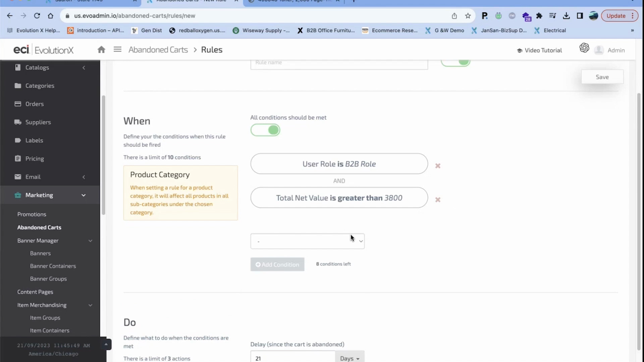This screenshot has width=644, height=362.
Task: Click the downloads icon in toolbar
Action: 566,16
